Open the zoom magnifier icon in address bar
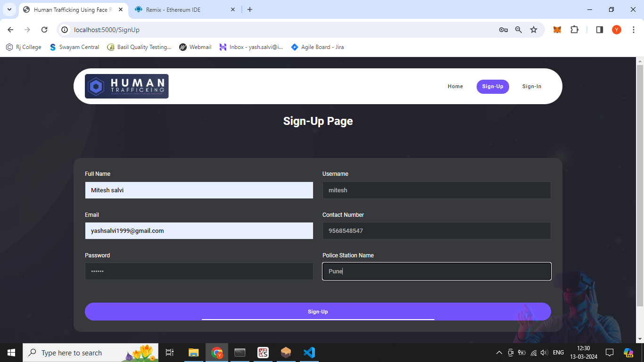 (519, 30)
